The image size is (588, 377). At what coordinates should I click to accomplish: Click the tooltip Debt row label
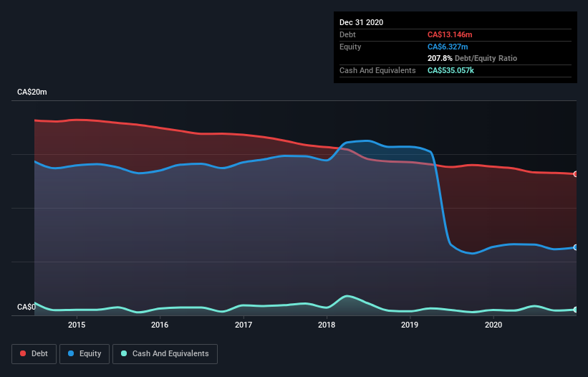(x=347, y=34)
